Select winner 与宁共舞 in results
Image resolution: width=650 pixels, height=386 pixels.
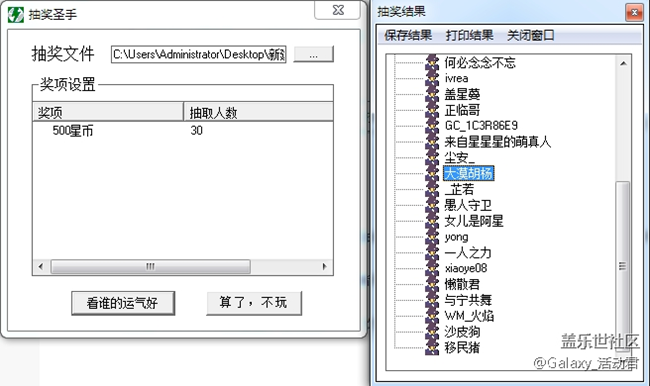(x=468, y=300)
